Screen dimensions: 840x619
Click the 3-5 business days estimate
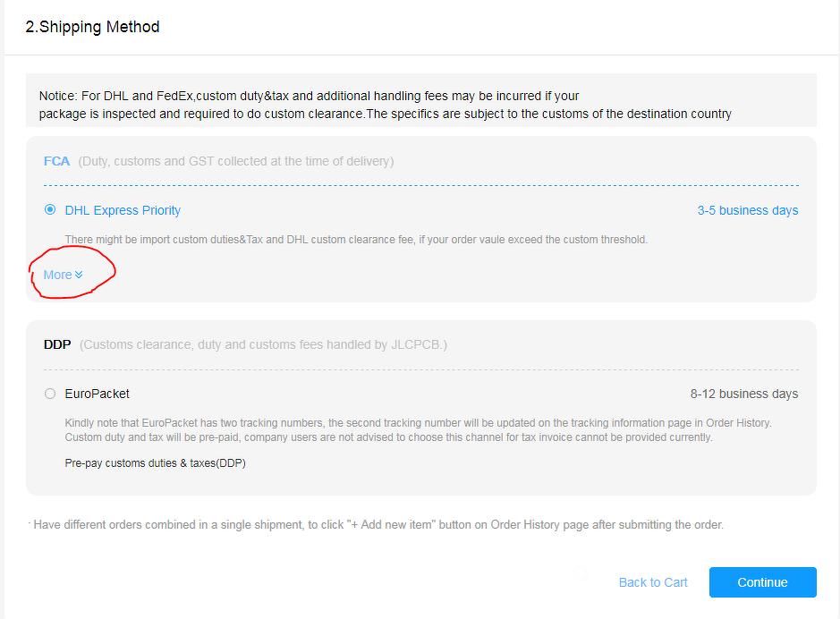[748, 210]
